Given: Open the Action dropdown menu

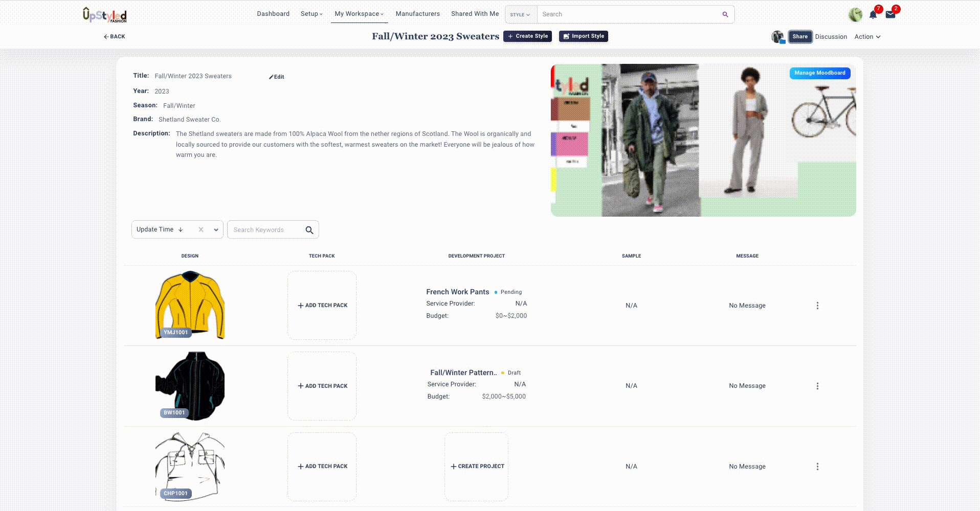Looking at the screenshot, I should point(867,37).
